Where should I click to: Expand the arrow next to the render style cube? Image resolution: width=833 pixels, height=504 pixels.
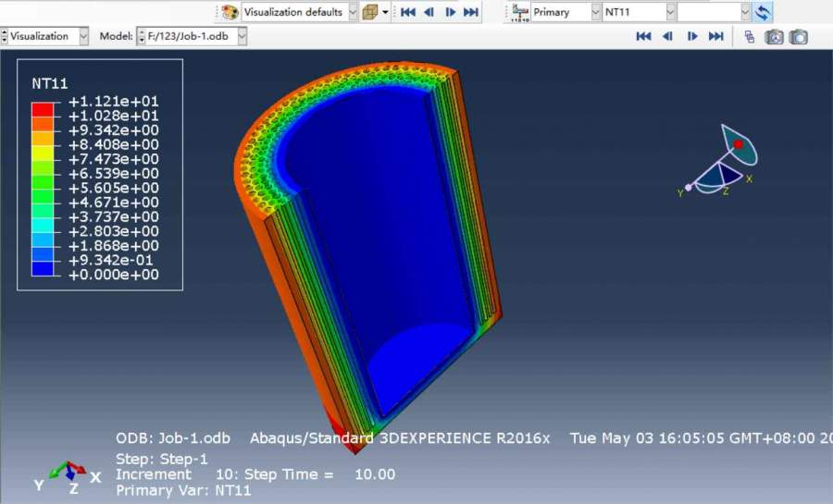pos(385,12)
